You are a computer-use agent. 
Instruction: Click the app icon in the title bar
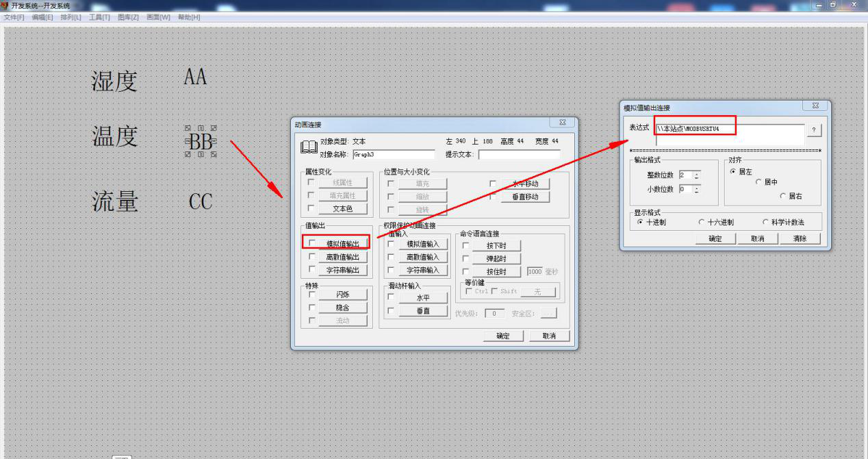5,5
